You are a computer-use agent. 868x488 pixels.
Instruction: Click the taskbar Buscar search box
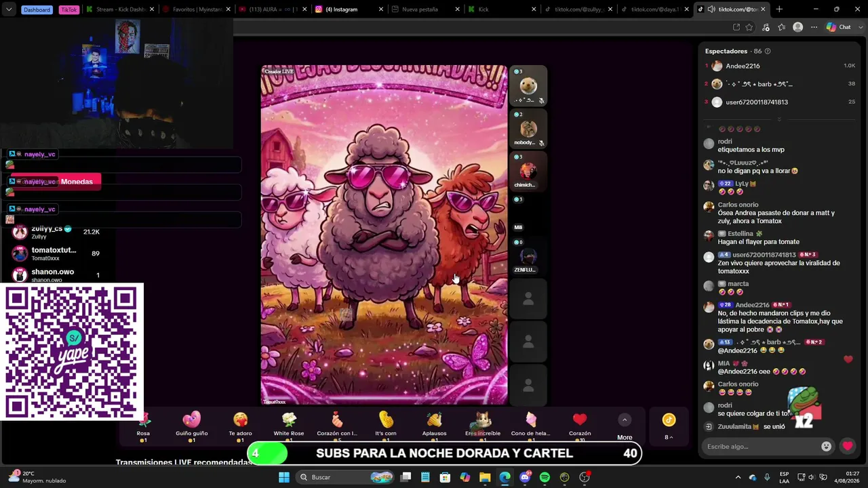(x=346, y=477)
